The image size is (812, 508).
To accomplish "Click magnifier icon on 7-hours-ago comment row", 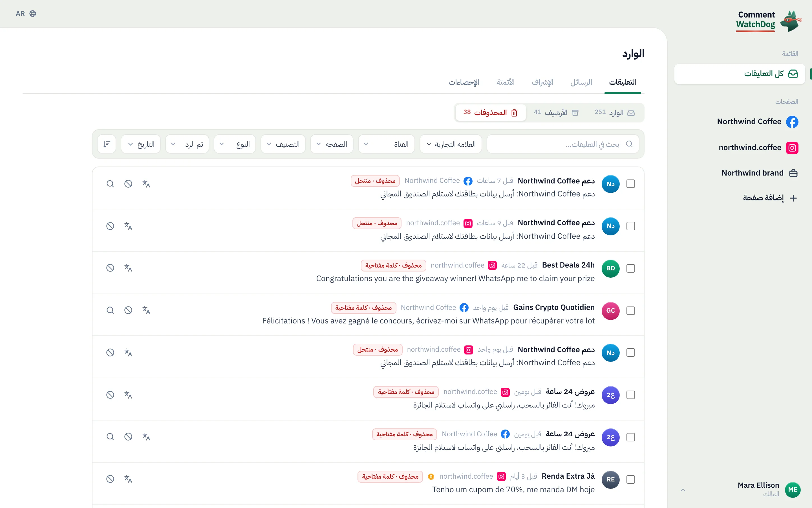I will tap(110, 184).
